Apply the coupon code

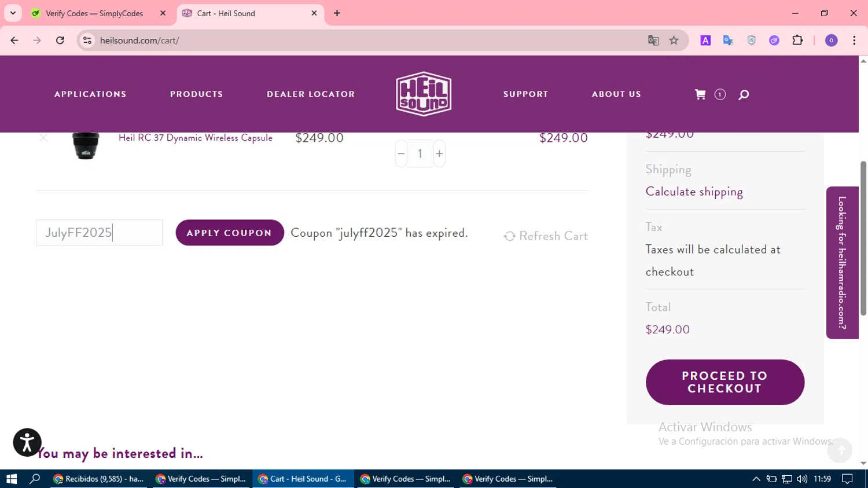[230, 233]
